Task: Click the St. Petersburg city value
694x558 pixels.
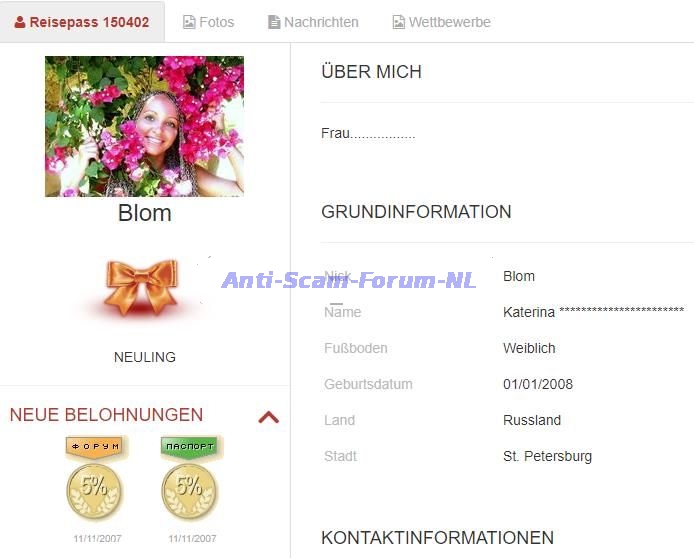Action: click(x=547, y=456)
